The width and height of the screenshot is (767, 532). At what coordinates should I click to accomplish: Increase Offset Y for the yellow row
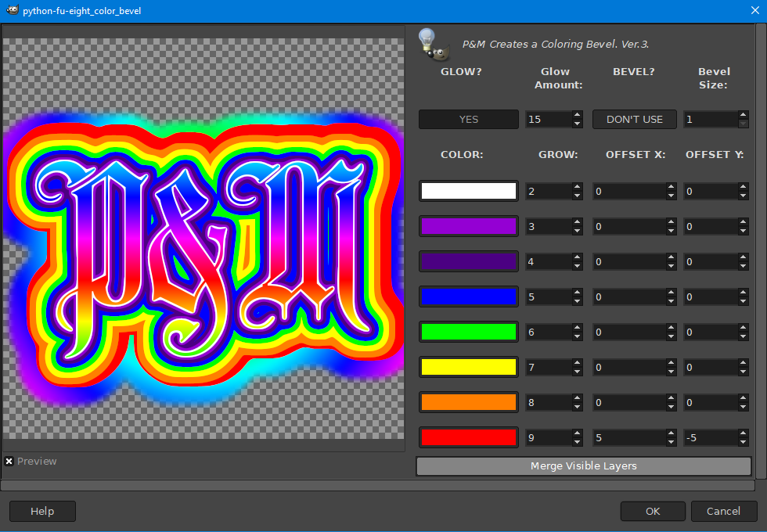[x=744, y=363]
